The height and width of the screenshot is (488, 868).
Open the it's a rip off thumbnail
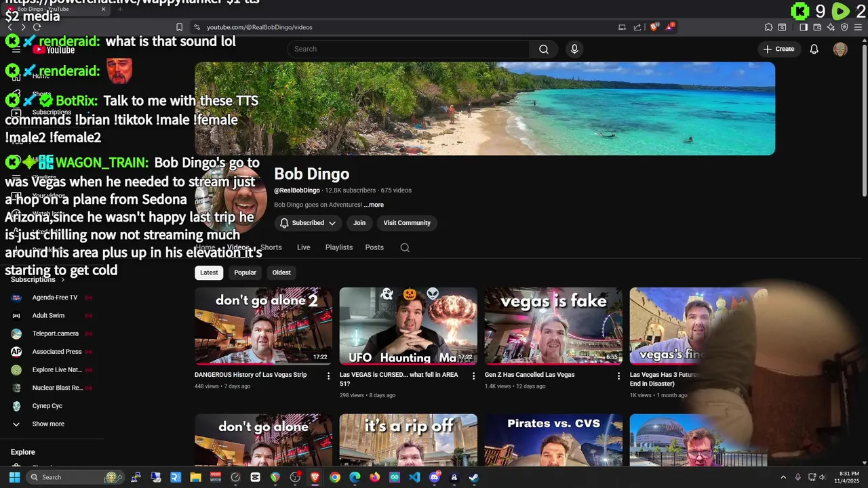(408, 440)
